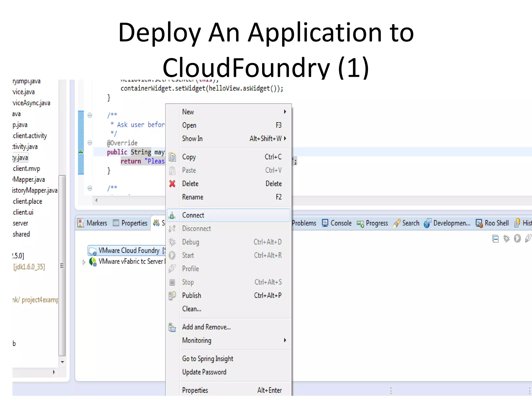
Task: Click the Markers tab icon
Action: click(81, 223)
